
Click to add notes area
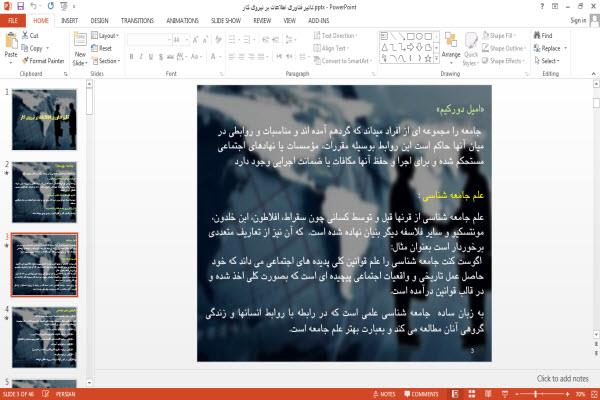[x=562, y=379]
